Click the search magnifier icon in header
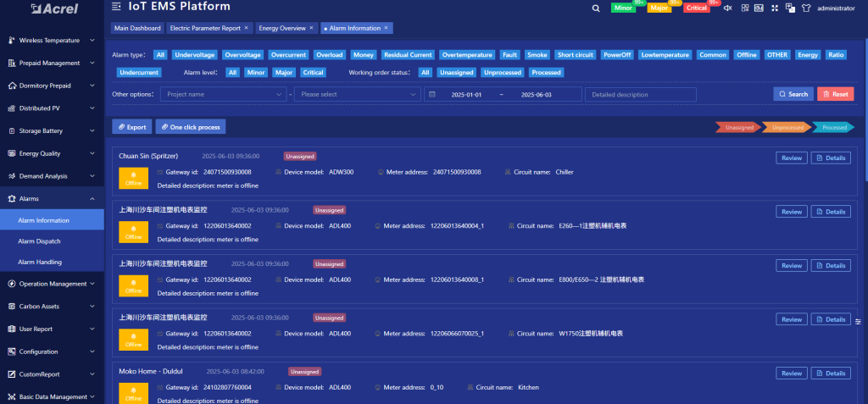 (x=596, y=8)
